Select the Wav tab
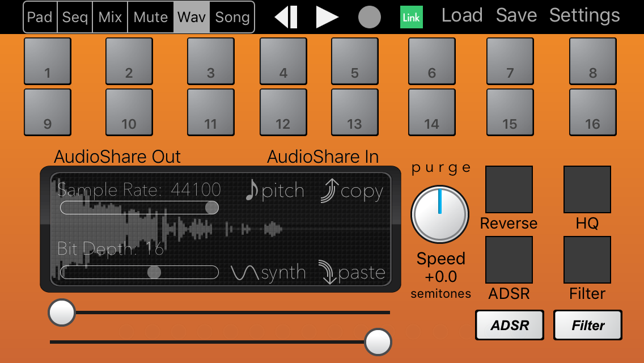 (x=192, y=17)
